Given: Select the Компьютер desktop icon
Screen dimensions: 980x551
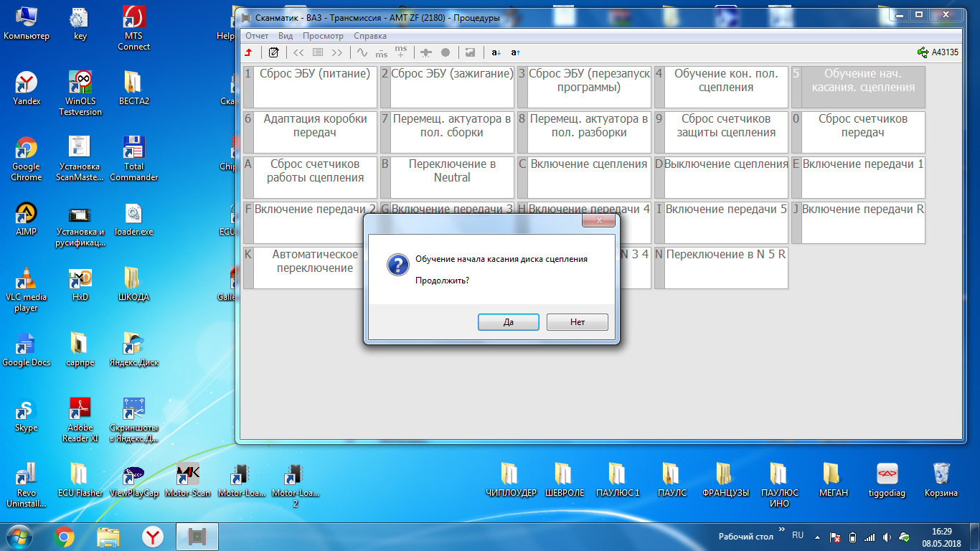Looking at the screenshot, I should tap(27, 23).
